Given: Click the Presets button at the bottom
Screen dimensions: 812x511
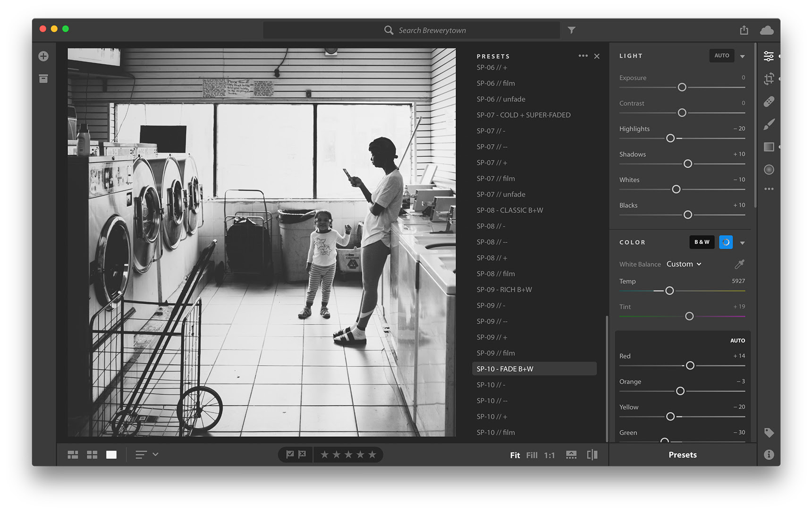Looking at the screenshot, I should 683,455.
